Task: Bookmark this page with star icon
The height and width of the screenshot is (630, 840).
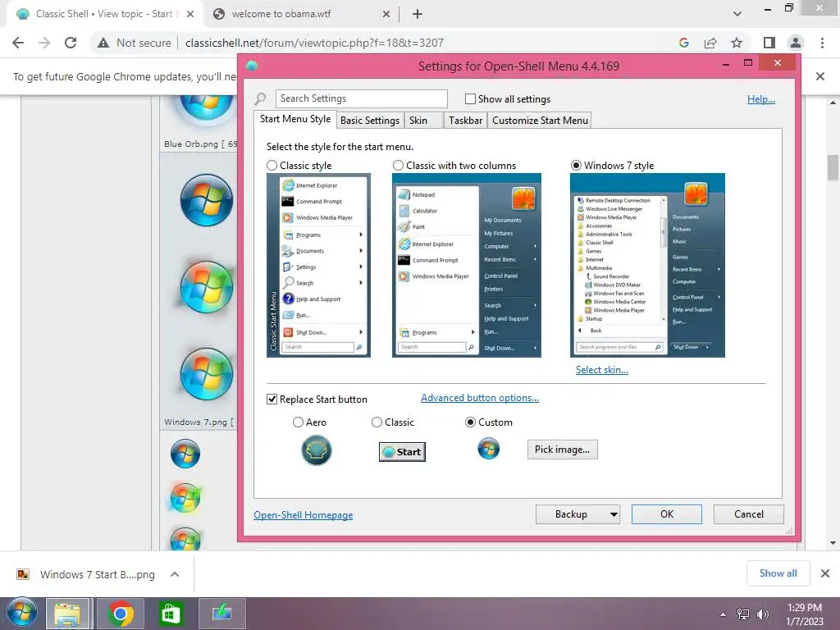Action: [x=737, y=43]
